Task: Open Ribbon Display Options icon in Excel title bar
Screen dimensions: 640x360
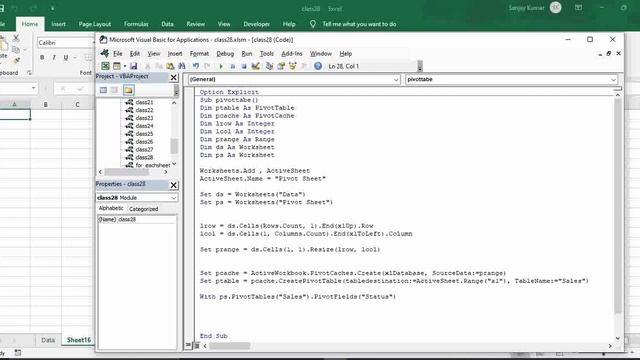Action: pos(578,8)
